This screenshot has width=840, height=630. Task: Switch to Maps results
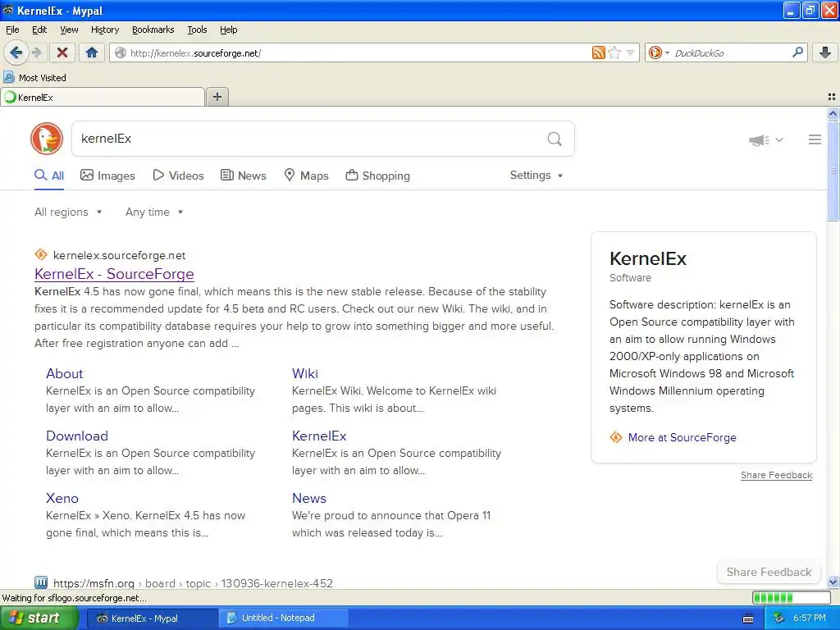tap(306, 176)
